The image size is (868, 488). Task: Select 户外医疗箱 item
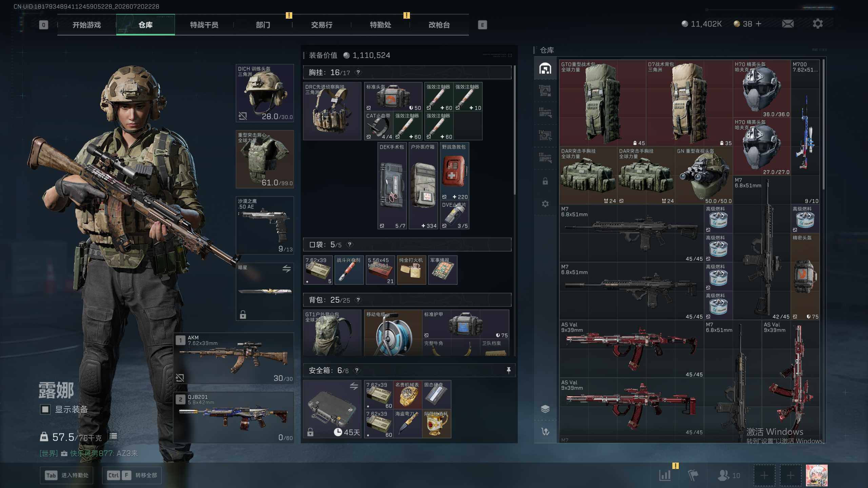[x=423, y=186]
